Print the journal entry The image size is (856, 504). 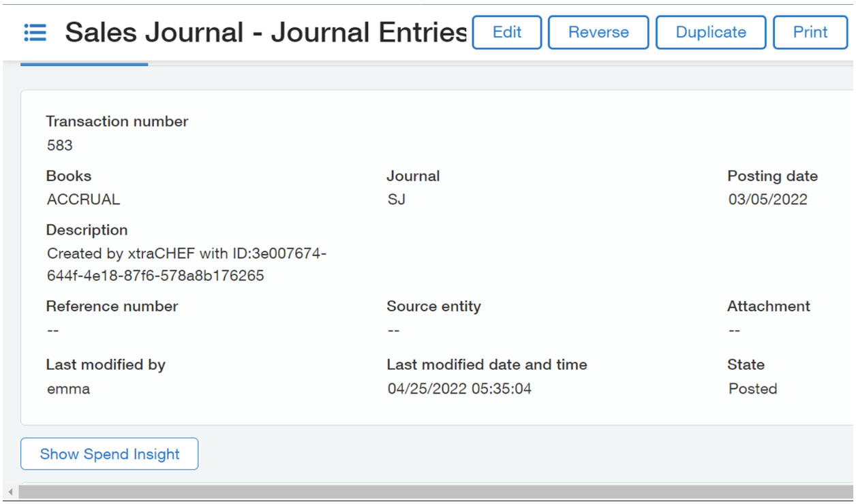pos(810,32)
